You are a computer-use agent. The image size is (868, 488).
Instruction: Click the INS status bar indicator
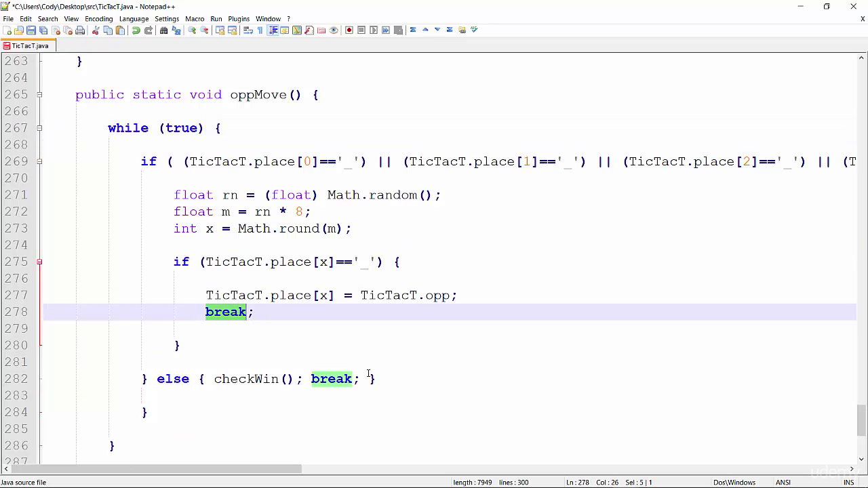click(848, 483)
